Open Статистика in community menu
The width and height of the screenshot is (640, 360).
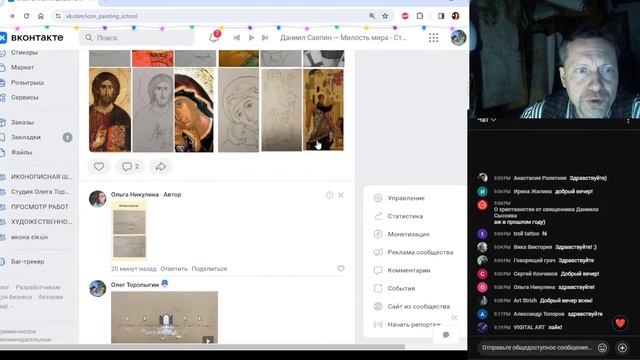coord(405,216)
